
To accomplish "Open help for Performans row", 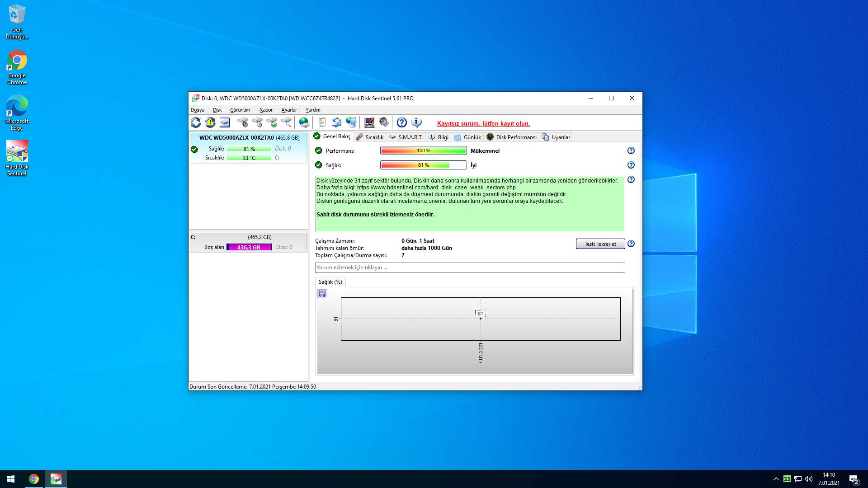I will tap(631, 150).
